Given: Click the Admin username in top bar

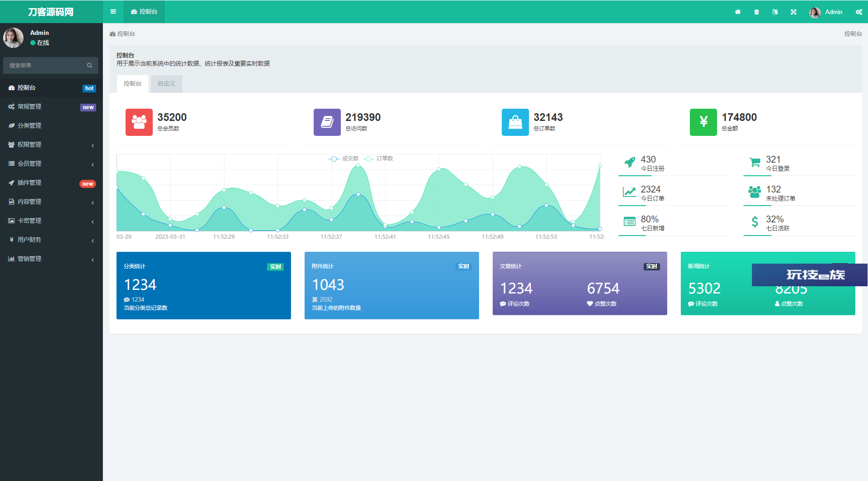Looking at the screenshot, I should point(833,12).
